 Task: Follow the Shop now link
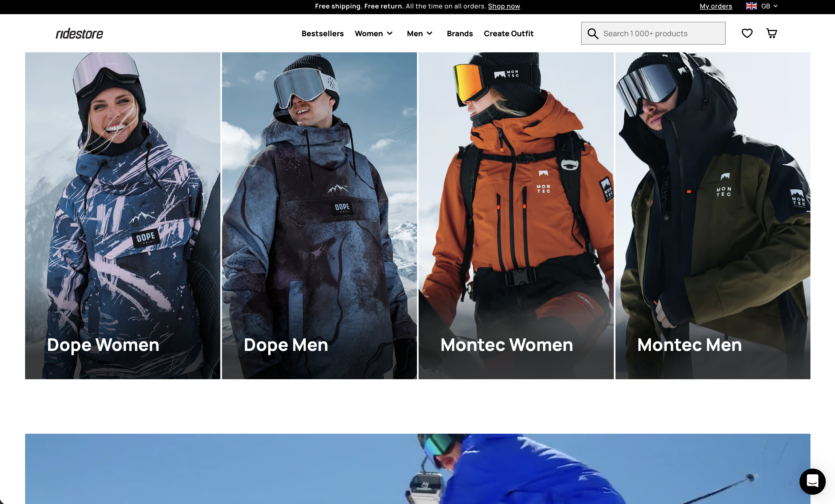[x=504, y=6]
